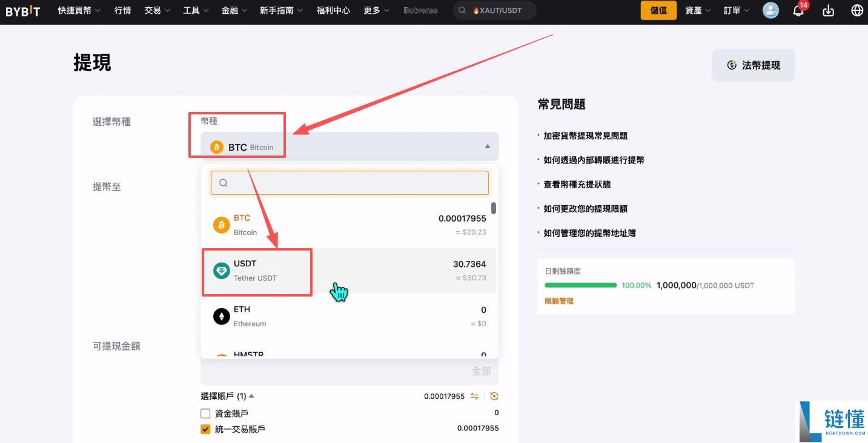The height and width of the screenshot is (443, 868).
Task: Open the 福利中心 menu item
Action: (x=333, y=10)
